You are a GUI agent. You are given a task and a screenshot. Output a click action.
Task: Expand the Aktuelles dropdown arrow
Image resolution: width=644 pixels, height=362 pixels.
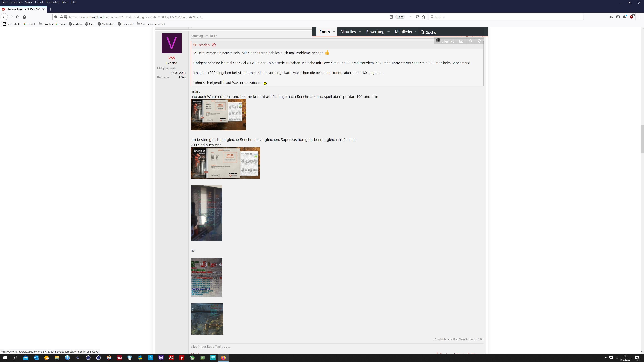tap(360, 32)
